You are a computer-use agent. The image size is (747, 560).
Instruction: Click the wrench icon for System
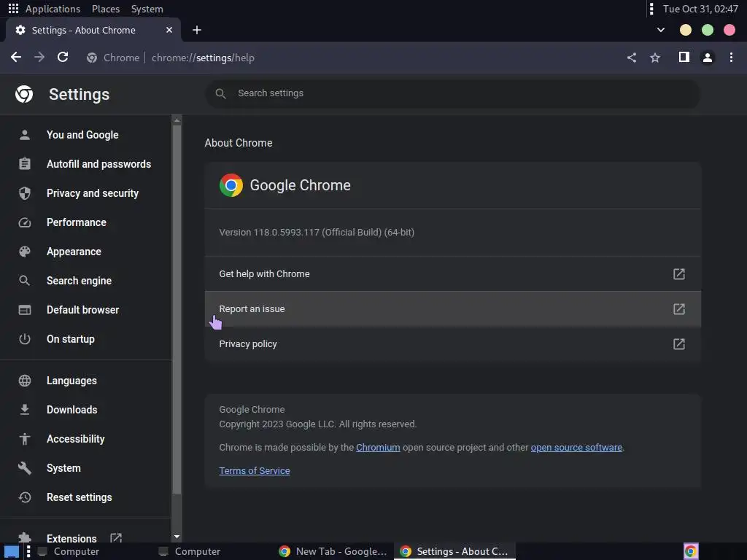(x=25, y=468)
